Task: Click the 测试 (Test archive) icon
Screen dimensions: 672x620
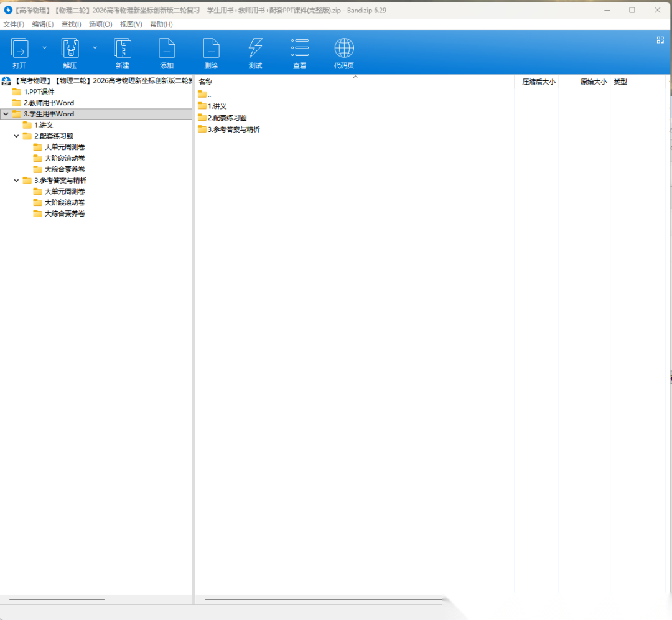Action: point(255,49)
